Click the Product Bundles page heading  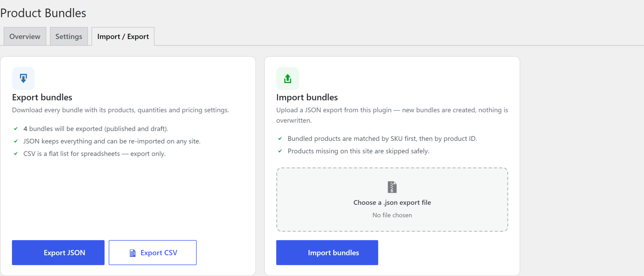pyautogui.click(x=43, y=13)
